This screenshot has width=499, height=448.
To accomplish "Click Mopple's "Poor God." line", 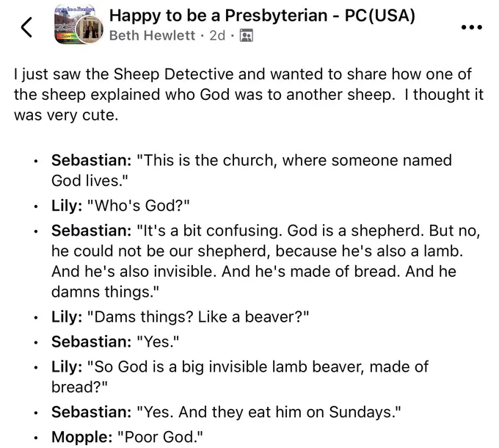I will point(127,436).
